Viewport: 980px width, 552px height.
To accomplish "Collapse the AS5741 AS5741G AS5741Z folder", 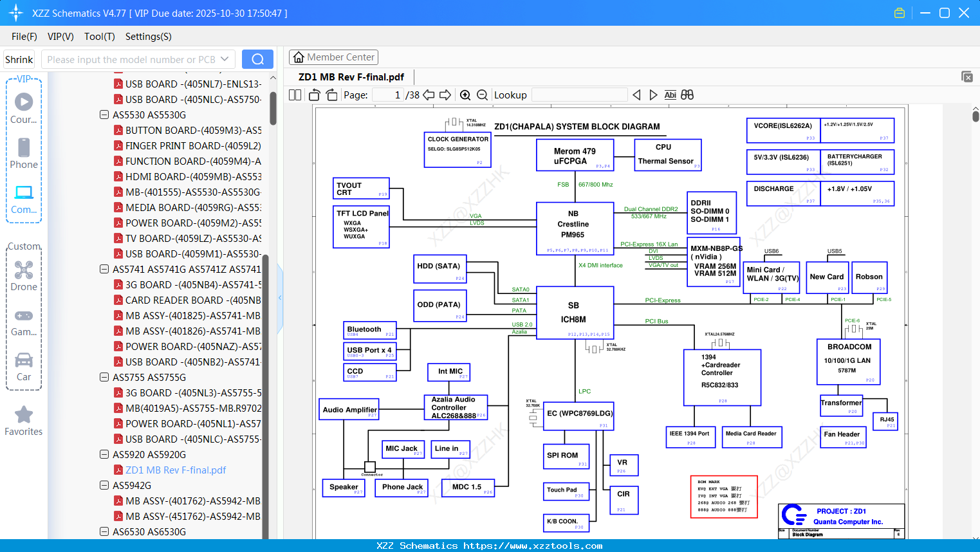I will [x=104, y=269].
